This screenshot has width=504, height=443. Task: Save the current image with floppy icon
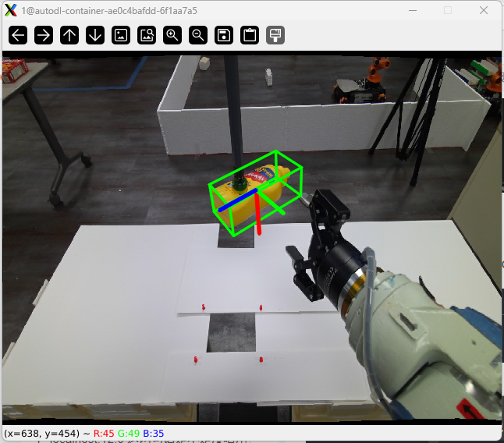[224, 35]
